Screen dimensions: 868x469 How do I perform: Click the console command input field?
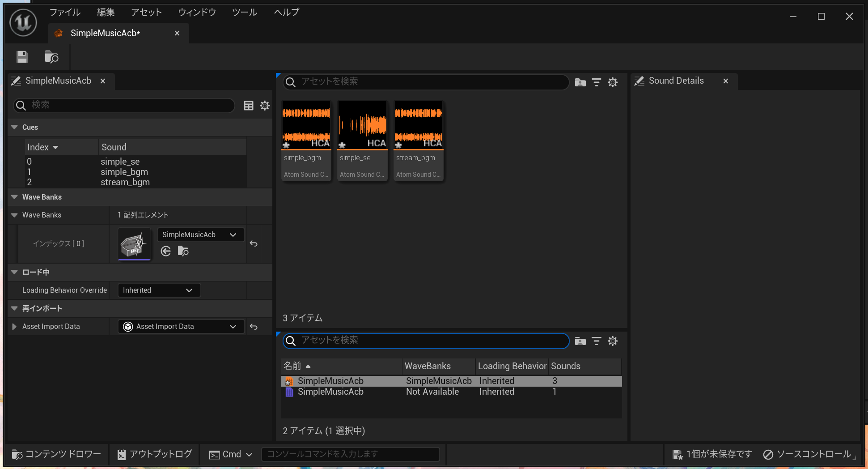tap(350, 454)
